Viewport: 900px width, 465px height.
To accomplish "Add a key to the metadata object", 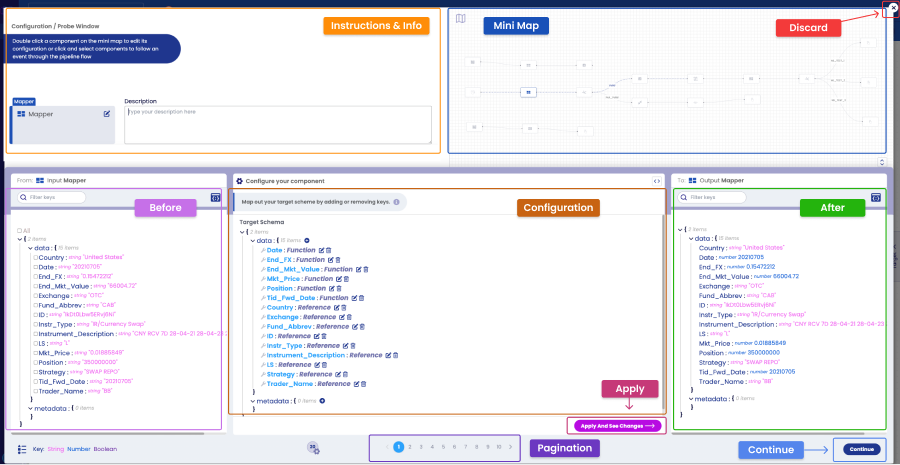I will pos(322,401).
